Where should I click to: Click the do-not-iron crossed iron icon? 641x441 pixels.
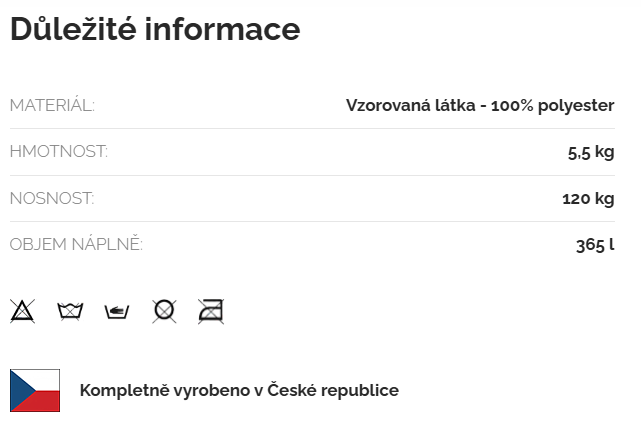pyautogui.click(x=211, y=311)
